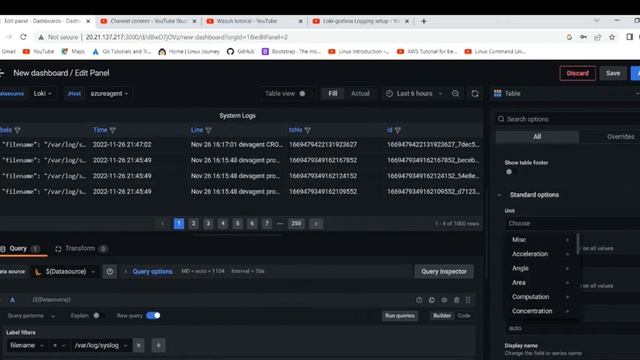The height and width of the screenshot is (360, 640).
Task: Go to next table page arrow
Action: click(316, 224)
